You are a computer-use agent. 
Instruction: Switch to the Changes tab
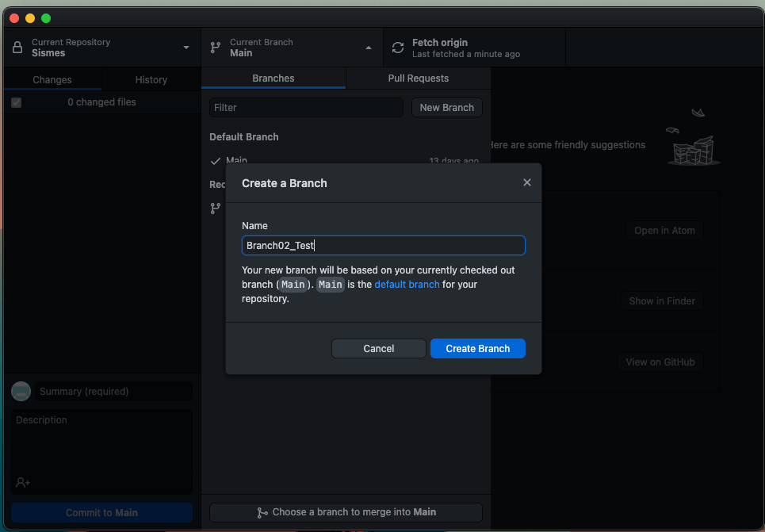(x=52, y=79)
